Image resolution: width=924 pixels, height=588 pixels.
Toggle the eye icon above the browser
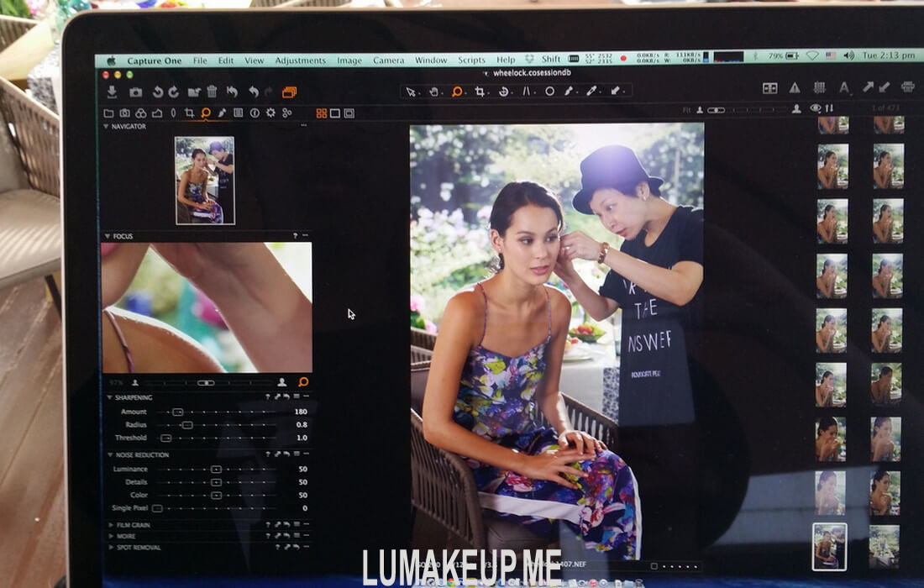pyautogui.click(x=816, y=108)
